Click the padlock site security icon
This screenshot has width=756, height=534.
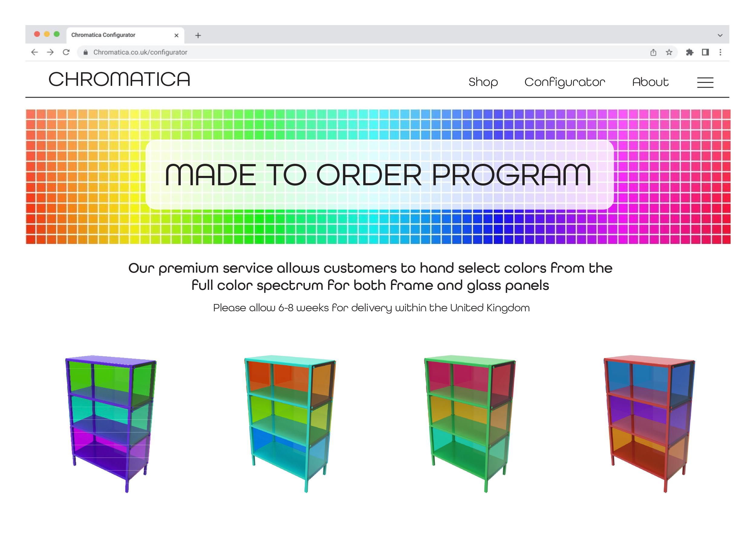(x=86, y=52)
